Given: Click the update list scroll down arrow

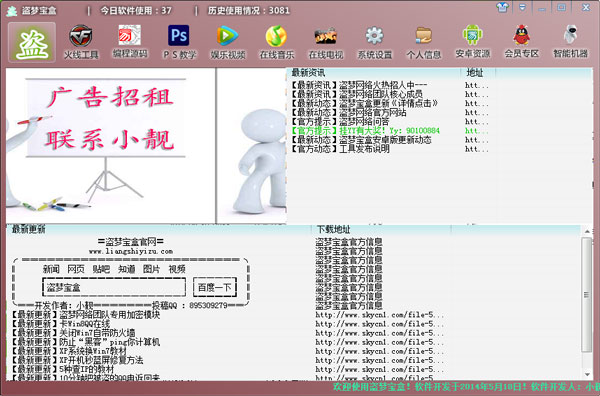Looking at the screenshot, I should click(x=587, y=375).
